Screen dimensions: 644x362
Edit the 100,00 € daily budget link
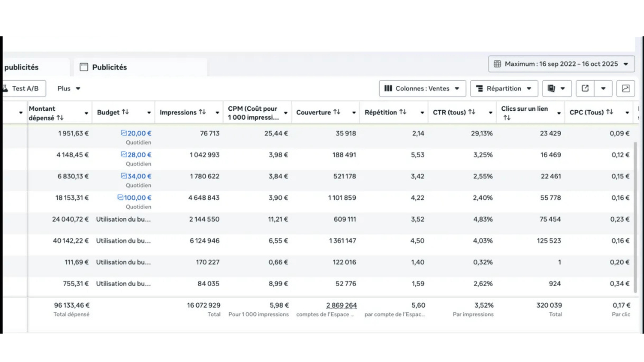(x=137, y=198)
